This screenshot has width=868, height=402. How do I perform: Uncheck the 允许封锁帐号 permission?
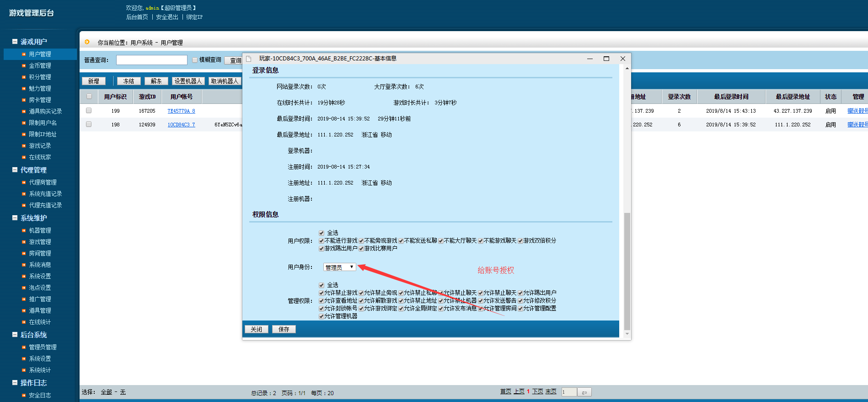point(321,309)
